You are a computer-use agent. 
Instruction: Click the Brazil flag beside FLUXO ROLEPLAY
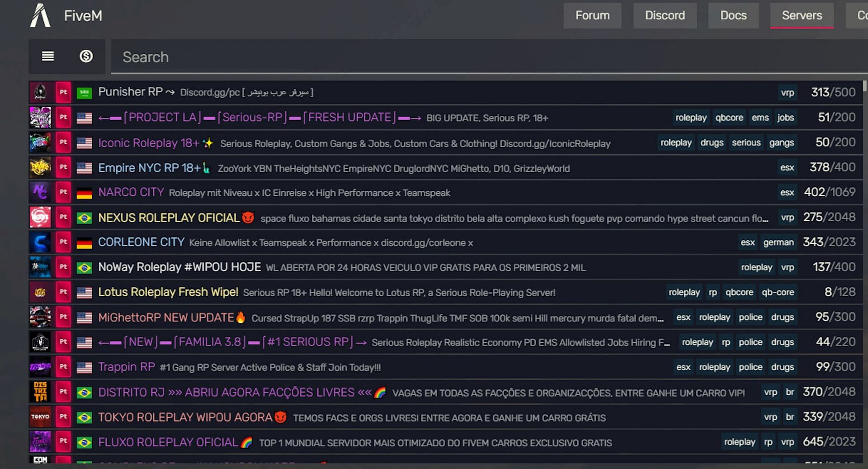(84, 442)
